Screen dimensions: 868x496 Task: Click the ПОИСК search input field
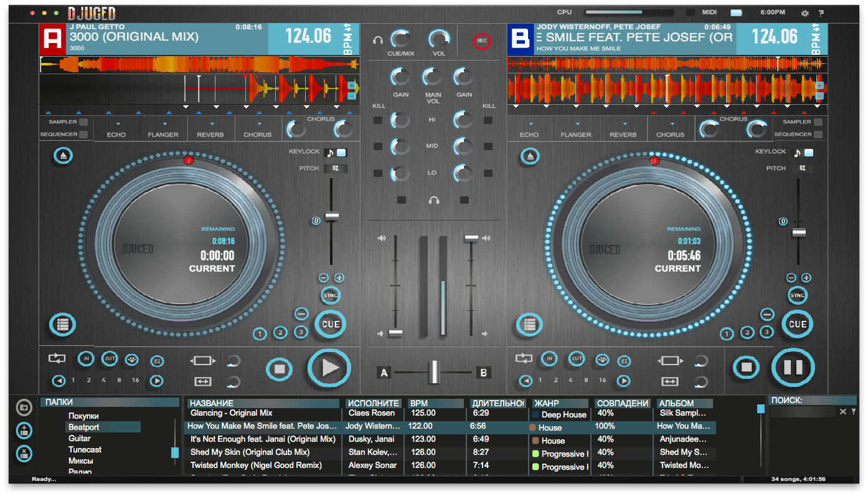[x=803, y=412]
